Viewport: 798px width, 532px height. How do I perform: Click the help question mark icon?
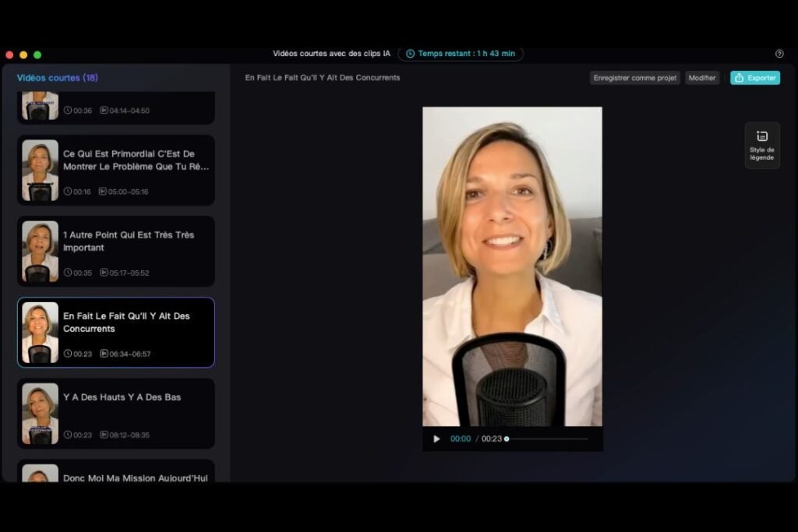[779, 54]
